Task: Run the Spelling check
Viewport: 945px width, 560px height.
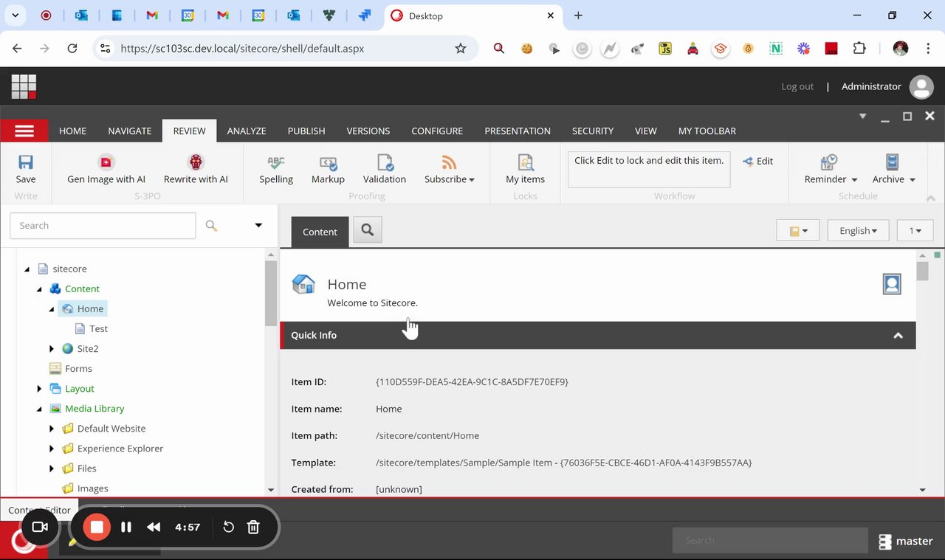Action: pyautogui.click(x=276, y=169)
